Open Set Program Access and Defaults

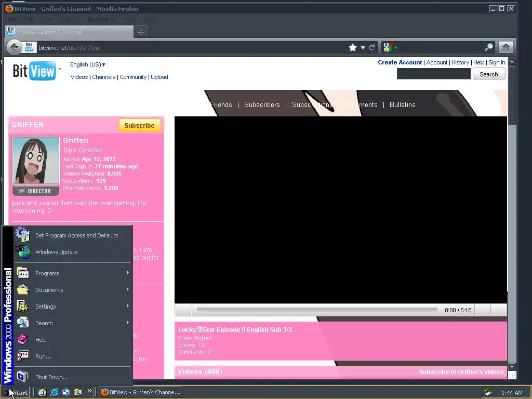click(x=73, y=235)
